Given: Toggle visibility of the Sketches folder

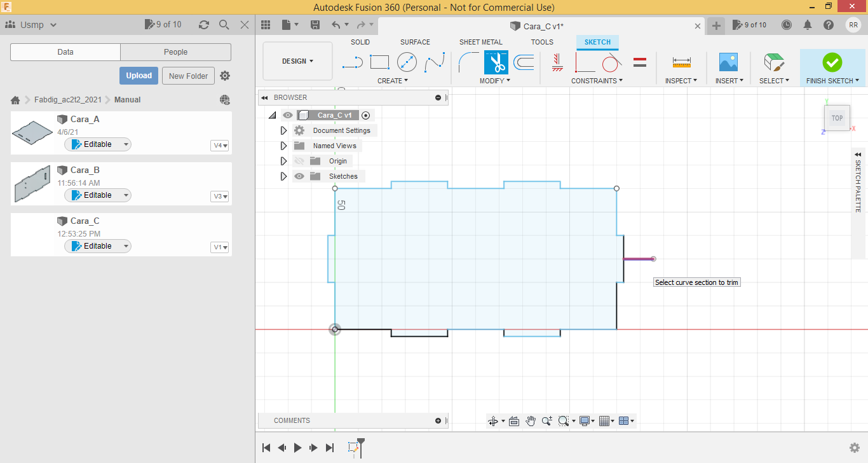Looking at the screenshot, I should click(x=299, y=176).
